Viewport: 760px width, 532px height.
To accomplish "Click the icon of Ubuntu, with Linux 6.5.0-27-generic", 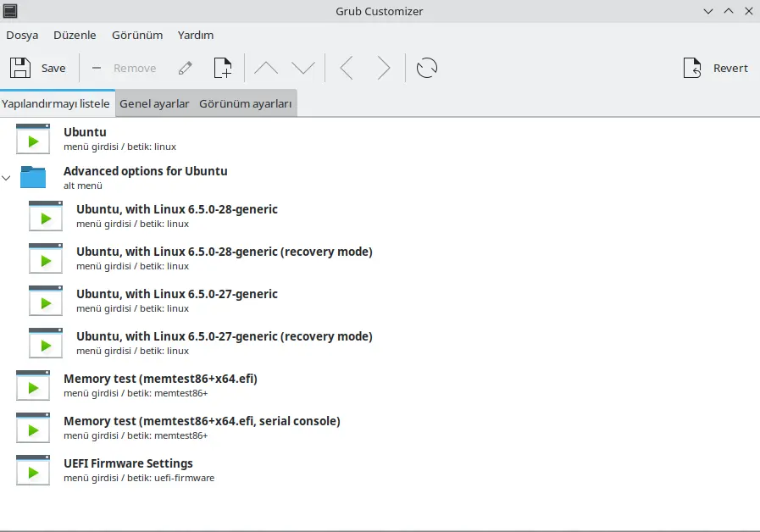I will pyautogui.click(x=46, y=301).
